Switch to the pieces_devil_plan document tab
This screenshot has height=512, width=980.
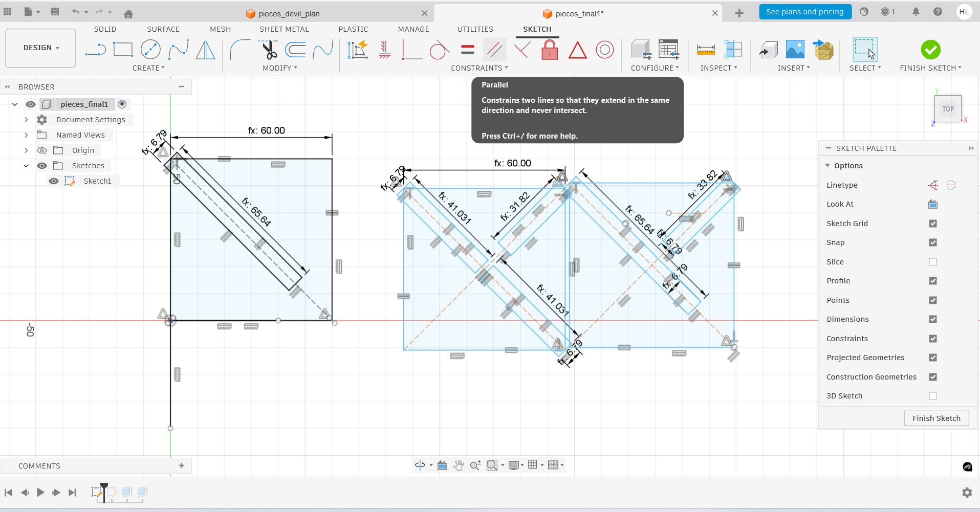point(289,14)
